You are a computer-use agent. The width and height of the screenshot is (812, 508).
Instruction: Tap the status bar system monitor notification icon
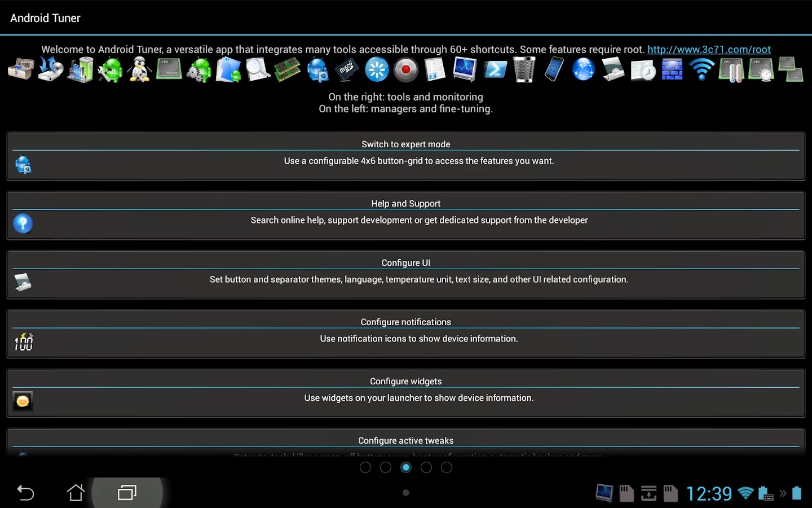coord(604,493)
